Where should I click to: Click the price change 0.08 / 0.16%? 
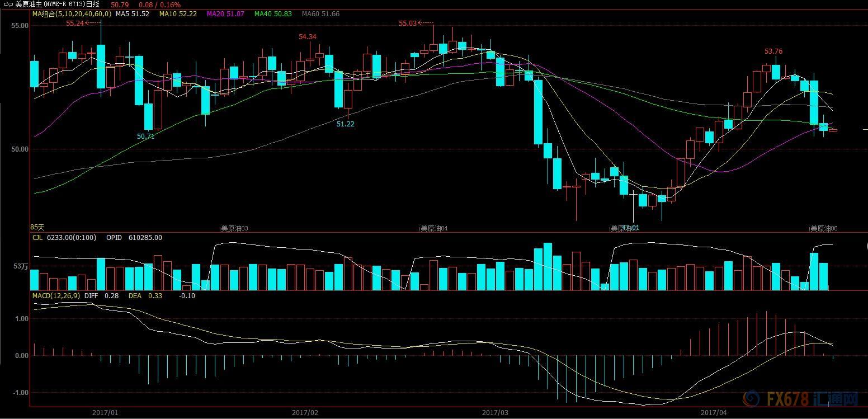[x=159, y=4]
